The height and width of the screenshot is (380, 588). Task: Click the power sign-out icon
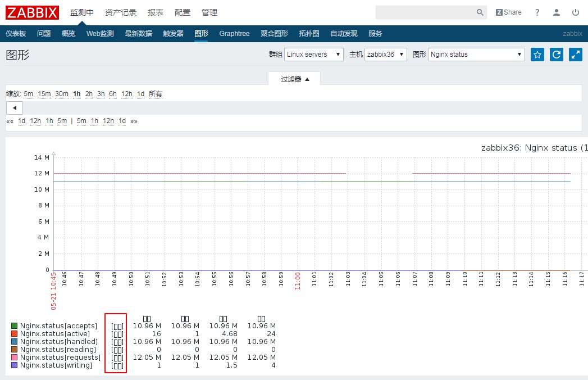click(576, 12)
